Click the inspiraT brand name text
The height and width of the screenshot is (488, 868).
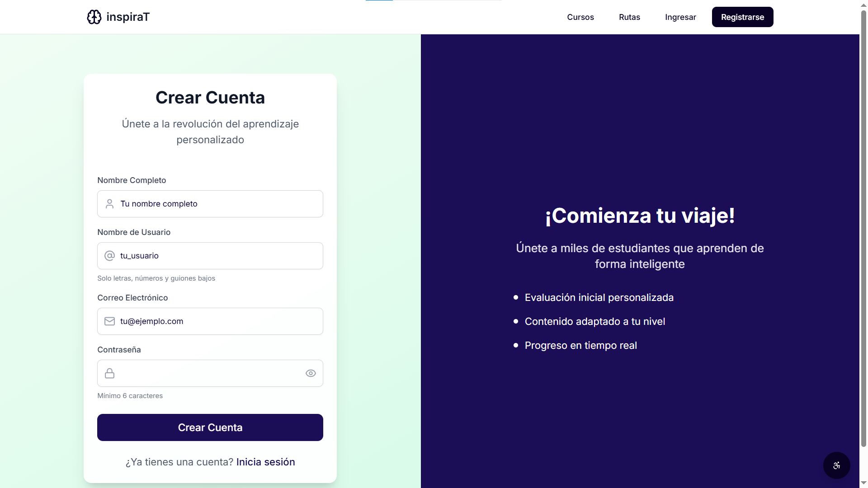(x=128, y=17)
